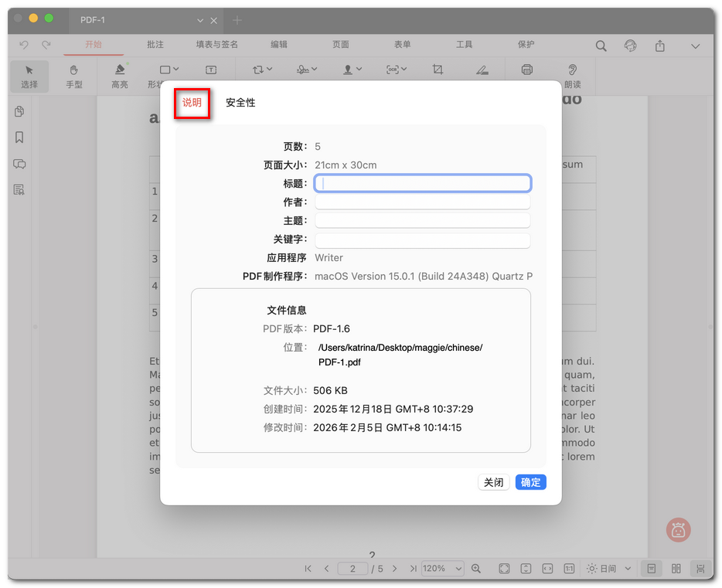Activate the highlight tool
Screen dimensions: 722x588
pyautogui.click(x=119, y=76)
